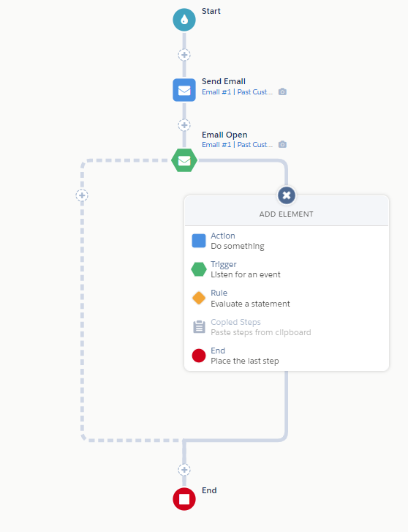Click the camera icon beside Send Email

tap(282, 91)
